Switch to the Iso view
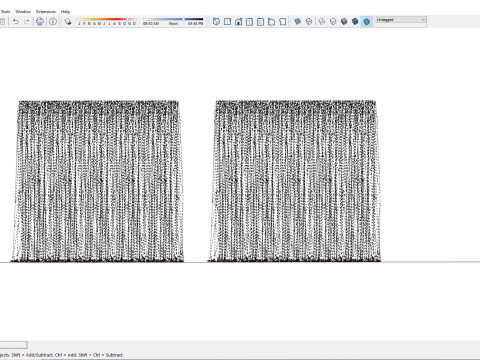480x360 pixels. (x=216, y=22)
